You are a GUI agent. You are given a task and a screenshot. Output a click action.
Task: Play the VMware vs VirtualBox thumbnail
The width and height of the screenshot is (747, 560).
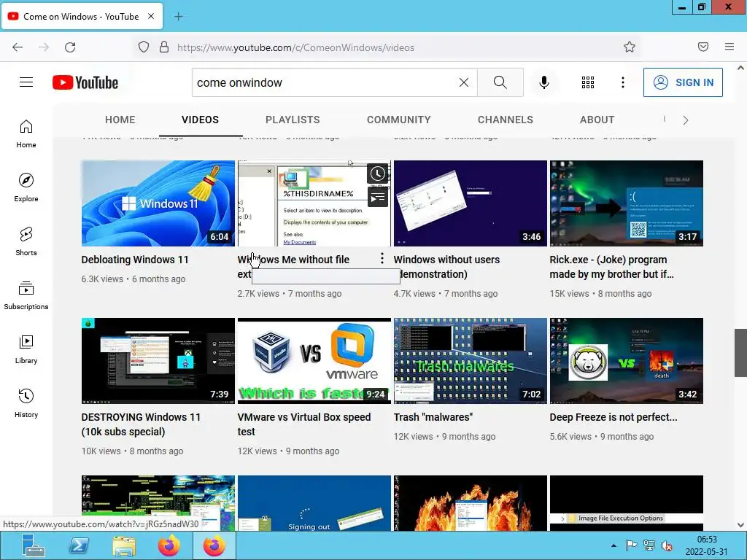point(314,361)
